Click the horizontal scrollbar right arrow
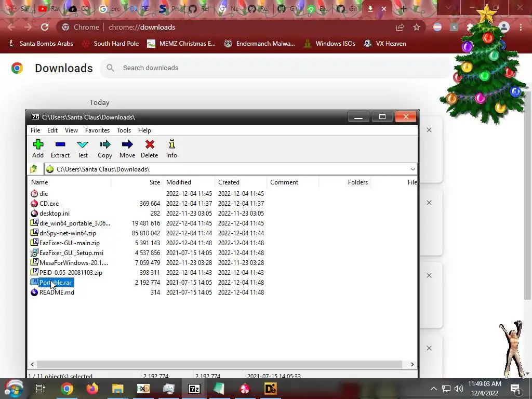This screenshot has width=532, height=399. [412, 364]
